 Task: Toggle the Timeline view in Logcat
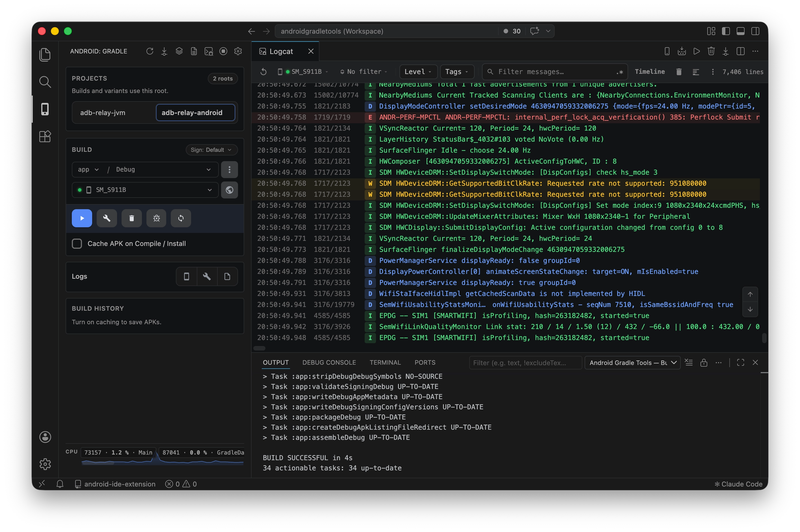pyautogui.click(x=649, y=72)
